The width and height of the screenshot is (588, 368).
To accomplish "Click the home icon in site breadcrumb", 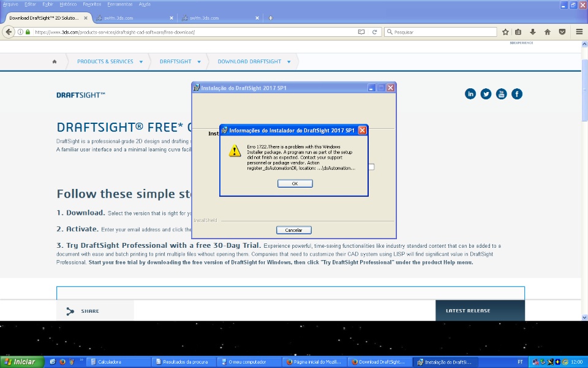I will click(x=55, y=61).
